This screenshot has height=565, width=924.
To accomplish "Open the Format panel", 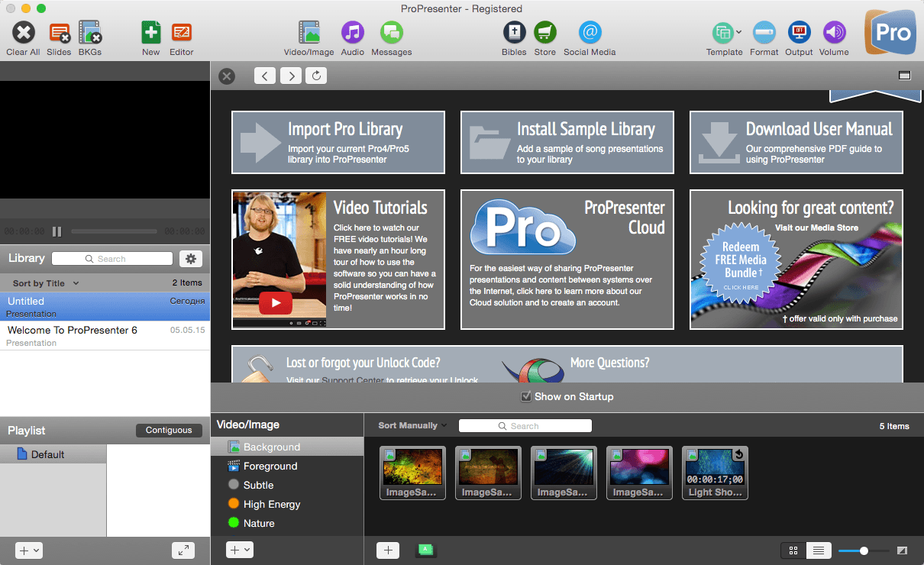I will (764, 33).
